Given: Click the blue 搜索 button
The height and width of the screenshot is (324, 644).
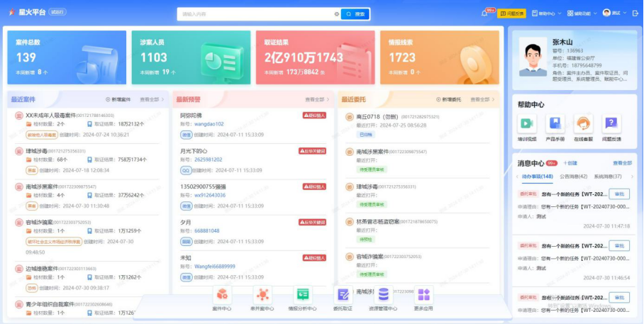Looking at the screenshot, I should click(x=355, y=14).
